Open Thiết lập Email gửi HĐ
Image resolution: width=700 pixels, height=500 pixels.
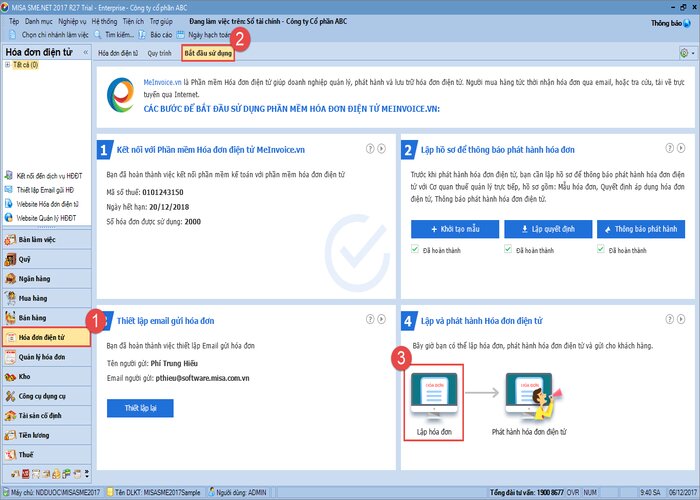[39, 190]
